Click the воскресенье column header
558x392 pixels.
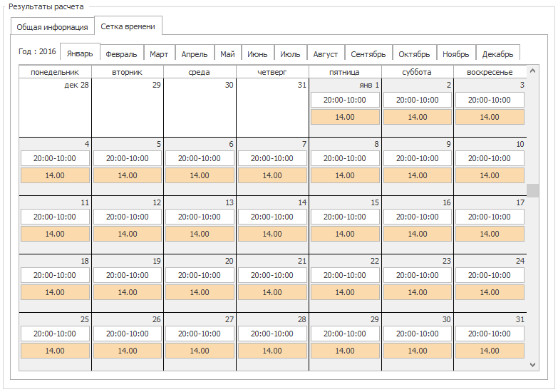click(490, 72)
